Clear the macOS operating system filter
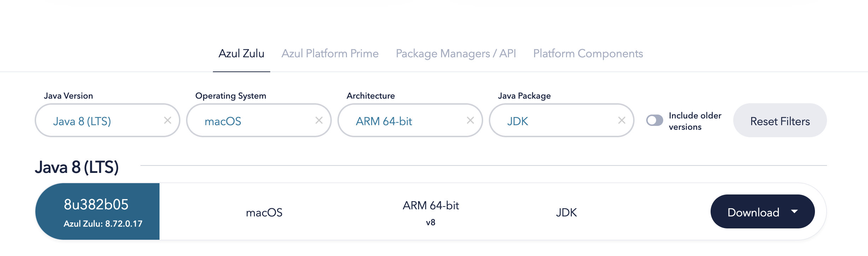 (319, 121)
